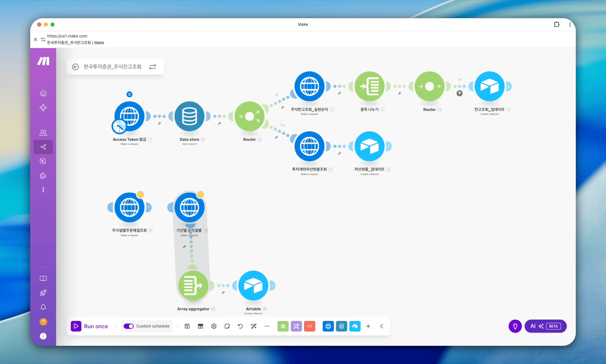This screenshot has width=606, height=364.
Task: Click wrench between 종목 나누기 and Router
Action: (400, 93)
